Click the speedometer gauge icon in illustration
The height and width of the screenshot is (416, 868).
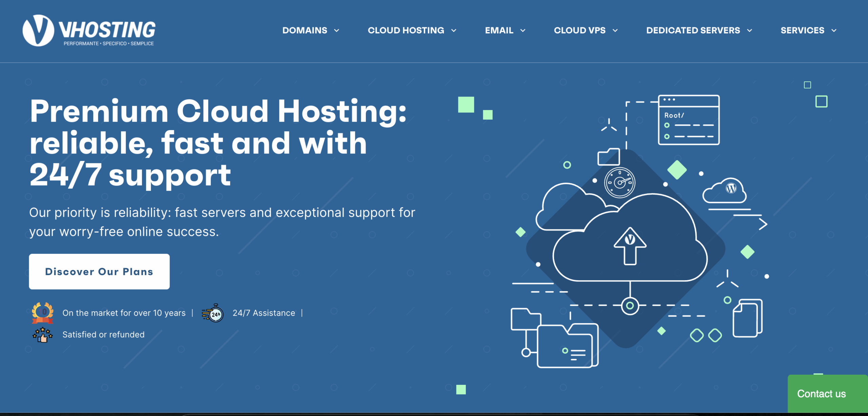[619, 183]
